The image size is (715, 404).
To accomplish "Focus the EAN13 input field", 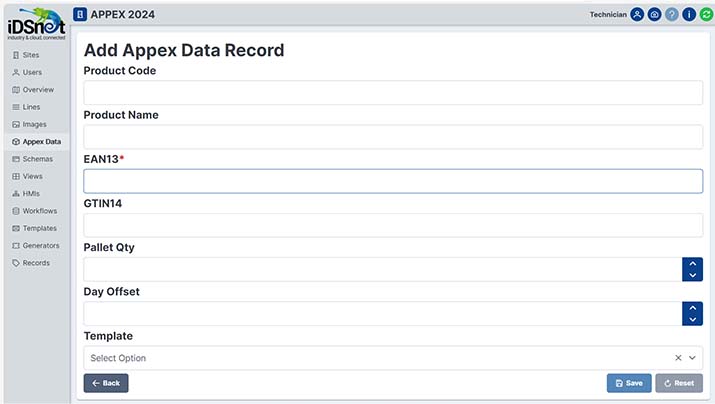I will pos(393,181).
